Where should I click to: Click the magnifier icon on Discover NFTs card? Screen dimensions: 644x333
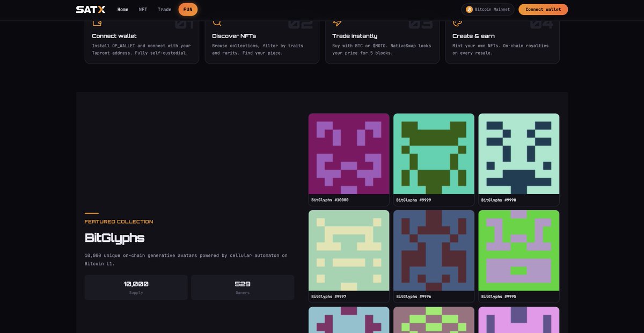pos(217,23)
